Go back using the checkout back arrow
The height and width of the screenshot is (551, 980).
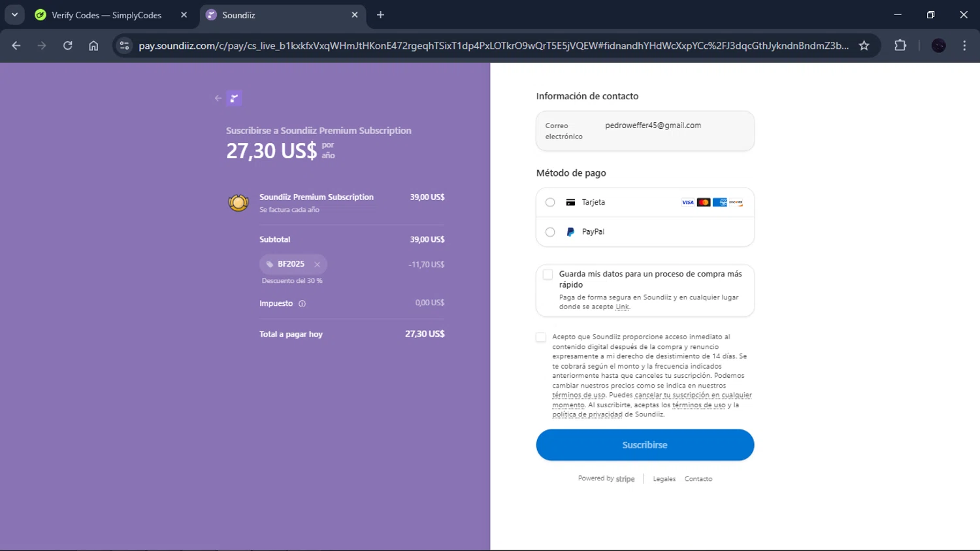click(218, 98)
